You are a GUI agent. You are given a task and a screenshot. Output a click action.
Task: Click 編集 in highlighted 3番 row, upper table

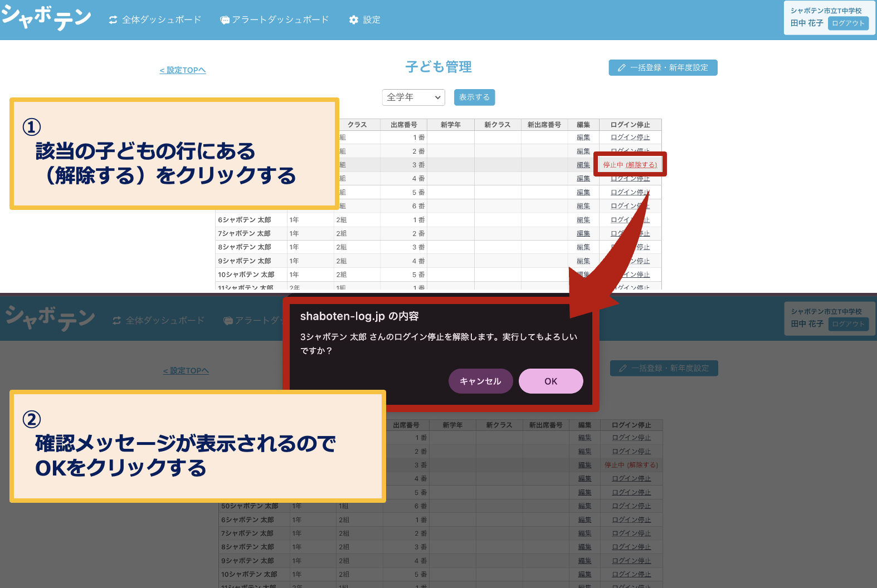[583, 165]
